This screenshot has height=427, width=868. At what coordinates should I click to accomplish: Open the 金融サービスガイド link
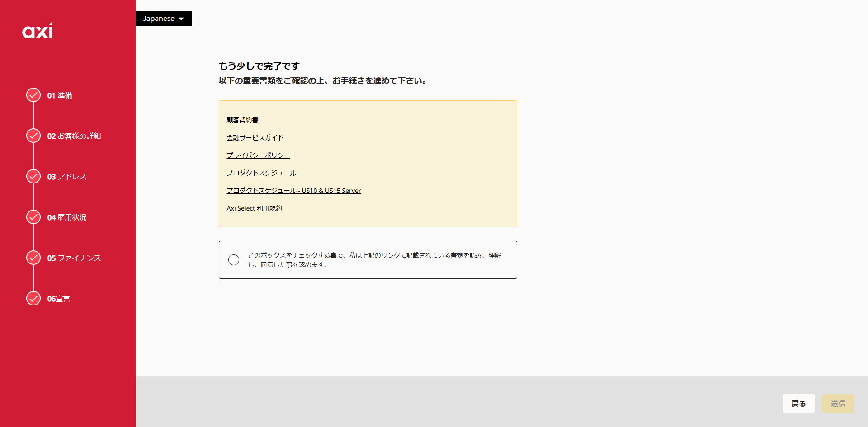click(255, 138)
